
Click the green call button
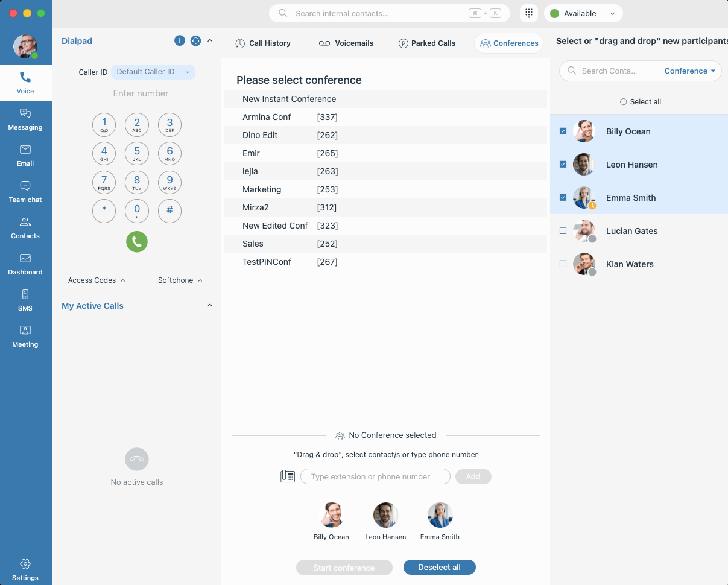click(x=137, y=242)
